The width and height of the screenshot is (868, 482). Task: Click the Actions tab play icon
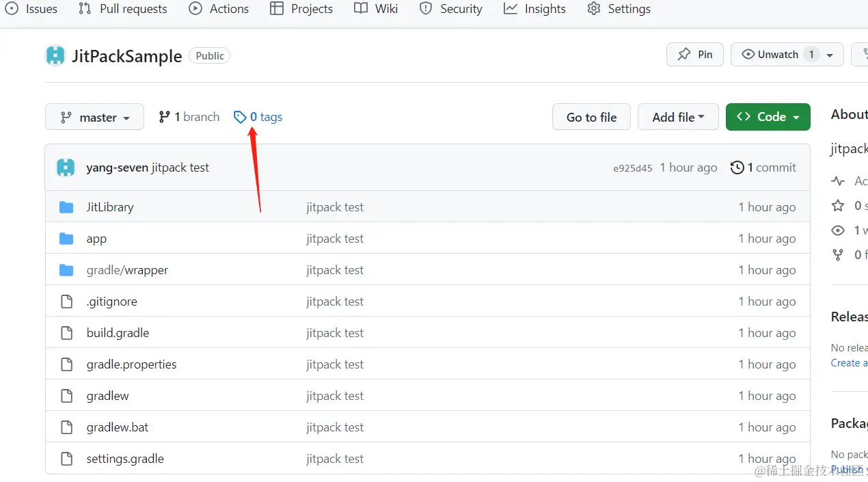click(195, 9)
